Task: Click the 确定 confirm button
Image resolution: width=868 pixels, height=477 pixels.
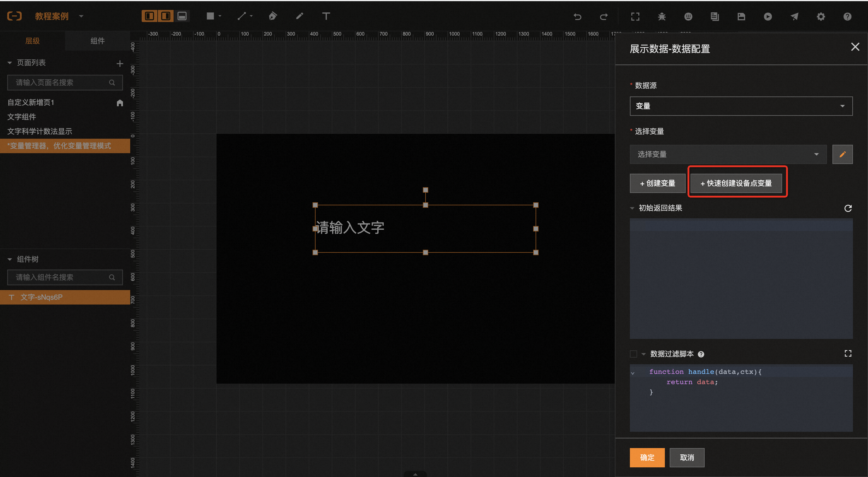Action: click(x=646, y=457)
